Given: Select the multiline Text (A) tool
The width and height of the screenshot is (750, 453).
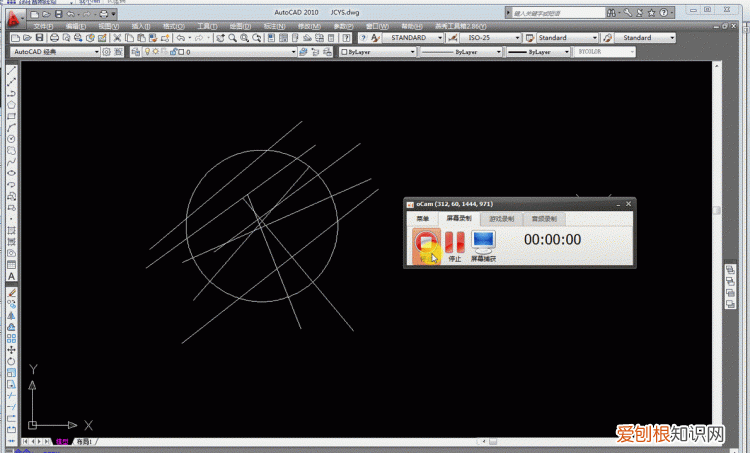Looking at the screenshot, I should tap(11, 276).
